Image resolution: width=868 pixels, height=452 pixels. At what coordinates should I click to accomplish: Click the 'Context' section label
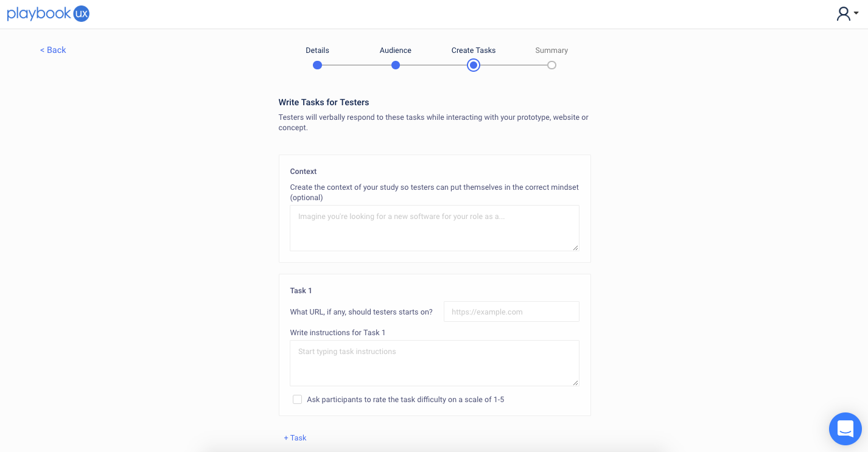point(303,172)
